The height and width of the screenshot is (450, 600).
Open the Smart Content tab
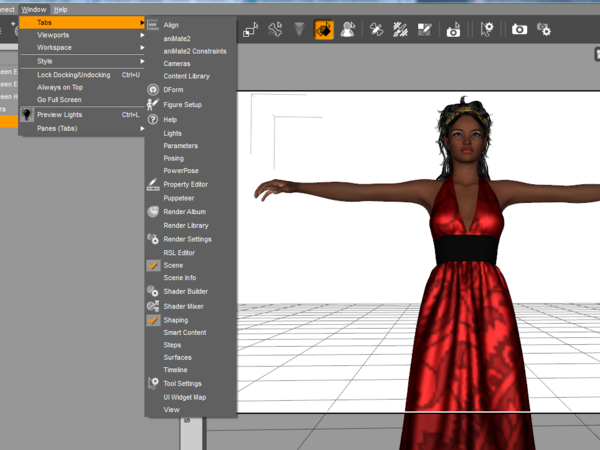click(191, 333)
